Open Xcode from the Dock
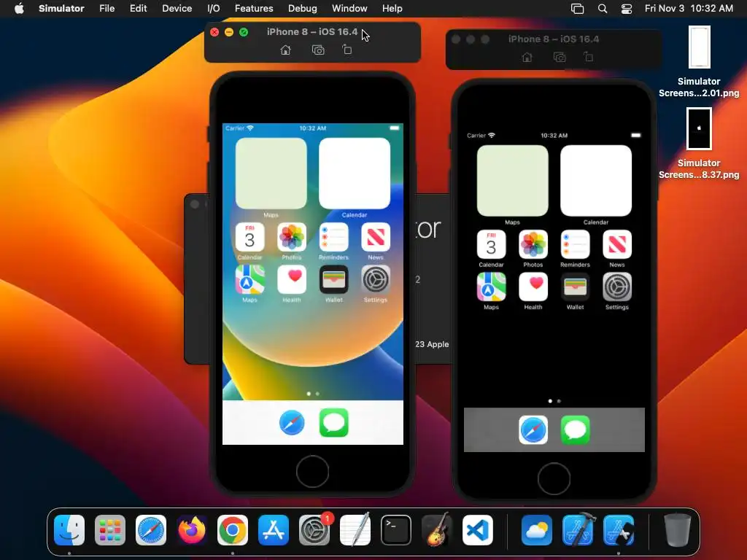Screen dimensions: 747x560 tap(578, 530)
